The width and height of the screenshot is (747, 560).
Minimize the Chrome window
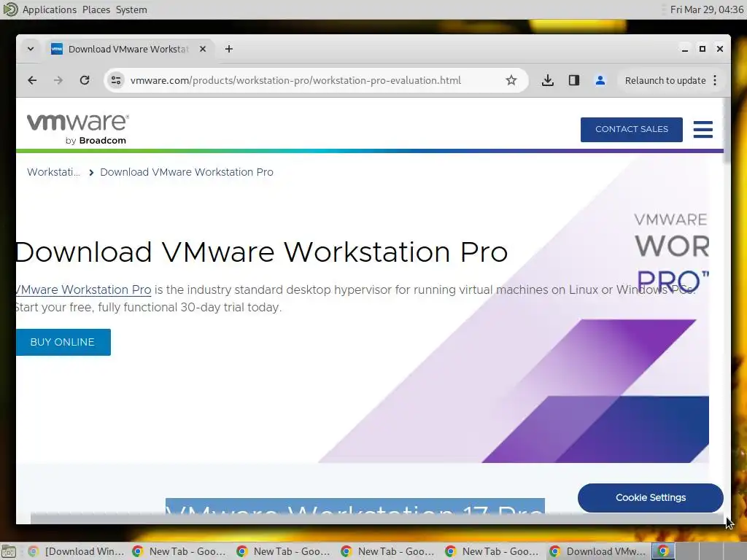coord(684,49)
